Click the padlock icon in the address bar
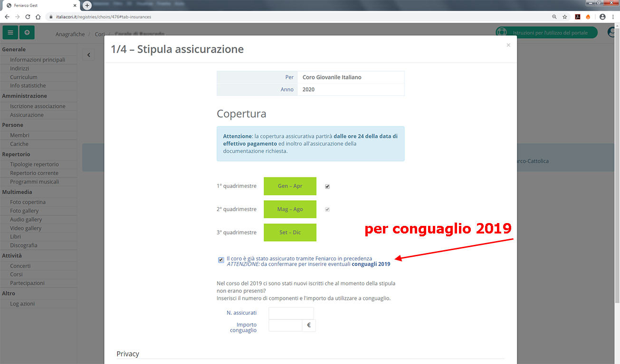Screen dimensions: 620x364 point(50,16)
